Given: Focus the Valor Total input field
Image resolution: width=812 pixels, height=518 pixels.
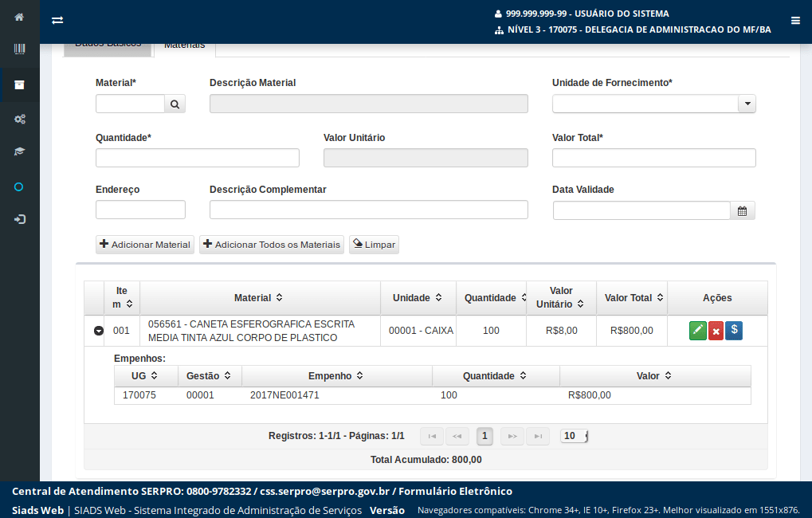Looking at the screenshot, I should (654, 158).
